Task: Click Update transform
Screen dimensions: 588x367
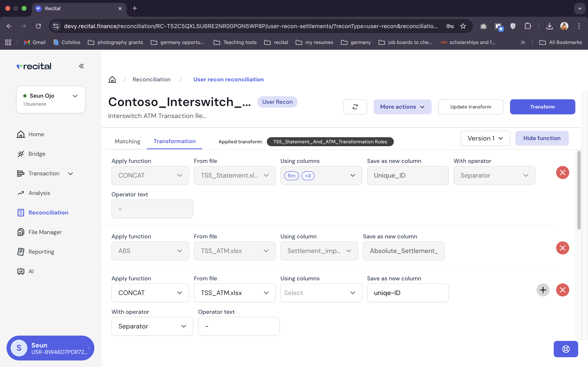Action: tap(470, 107)
